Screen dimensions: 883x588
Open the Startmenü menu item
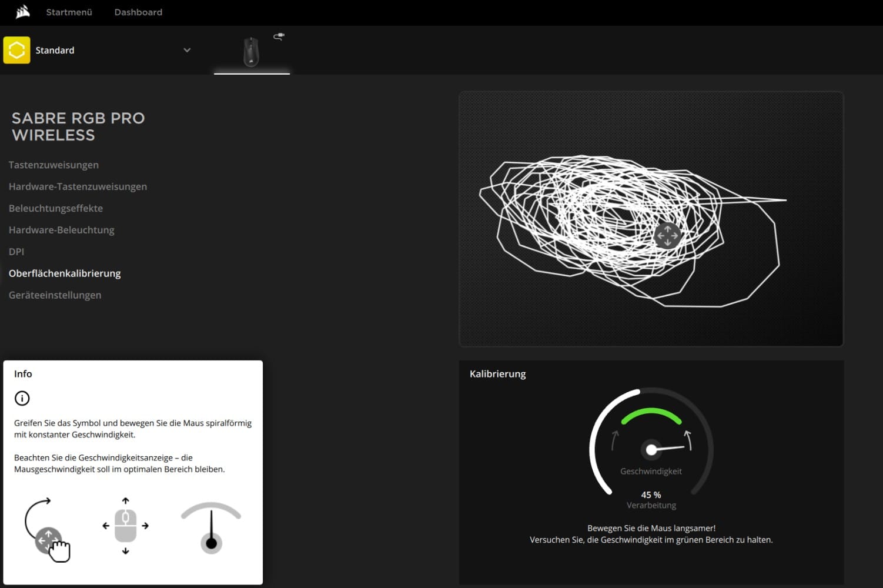[69, 12]
